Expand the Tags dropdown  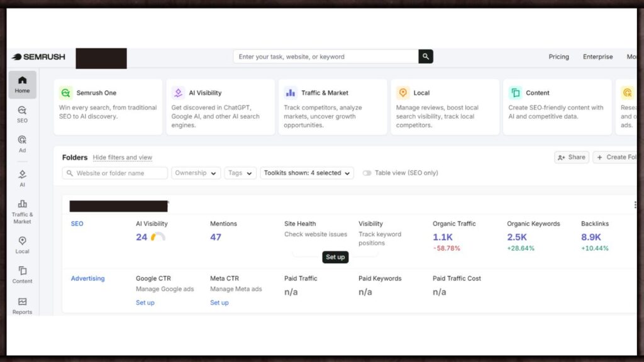[x=240, y=173]
